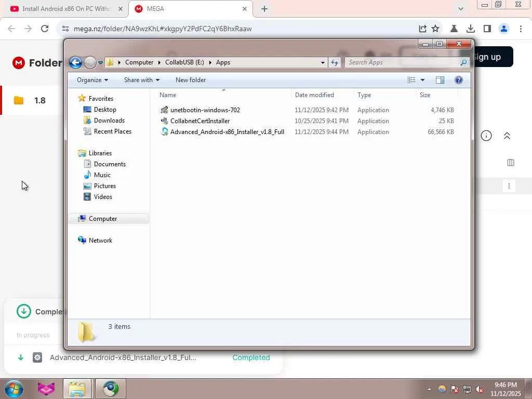Open the Chrome profile avatar
The image size is (532, 399).
(504, 29)
